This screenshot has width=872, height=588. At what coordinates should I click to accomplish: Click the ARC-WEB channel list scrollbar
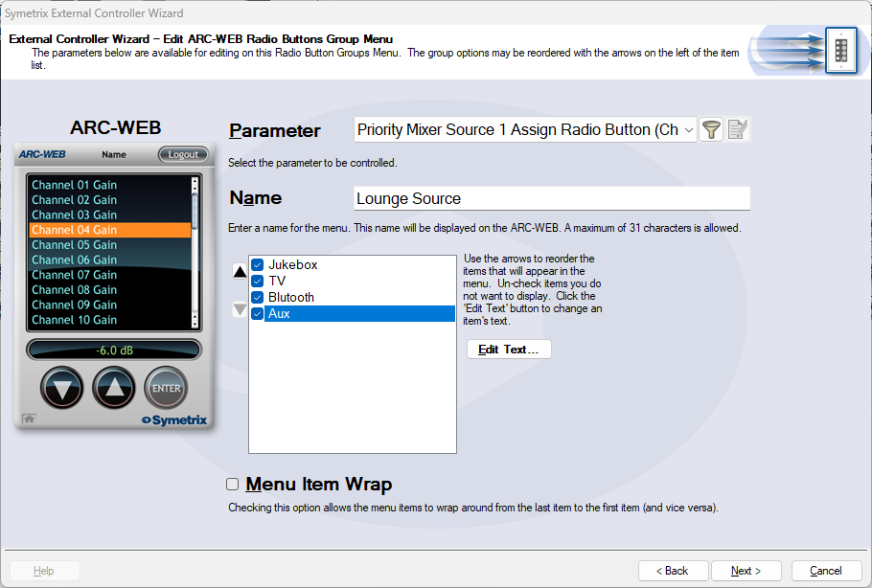click(195, 251)
